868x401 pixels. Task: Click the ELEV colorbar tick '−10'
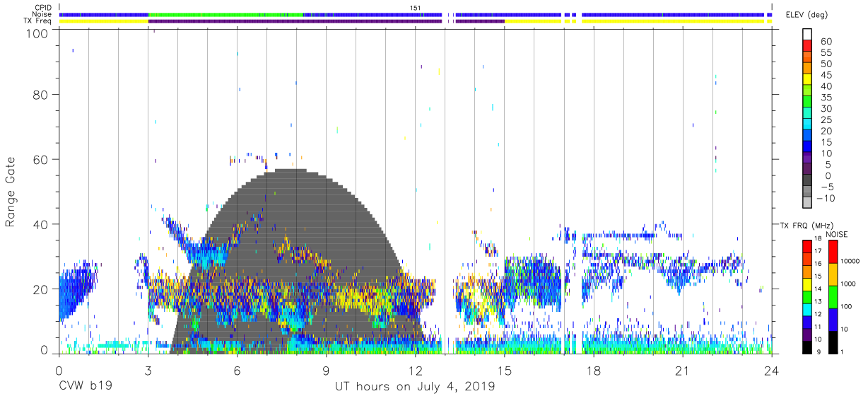click(824, 198)
